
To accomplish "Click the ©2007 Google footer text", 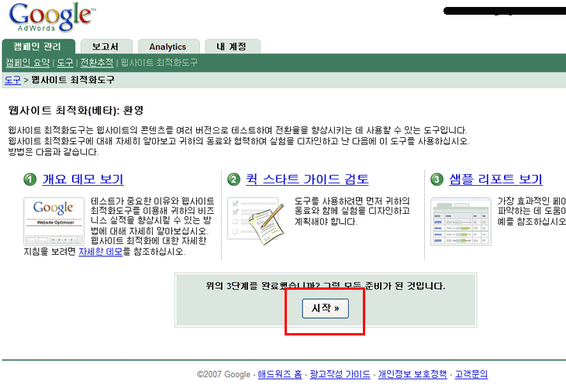I will (x=223, y=374).
